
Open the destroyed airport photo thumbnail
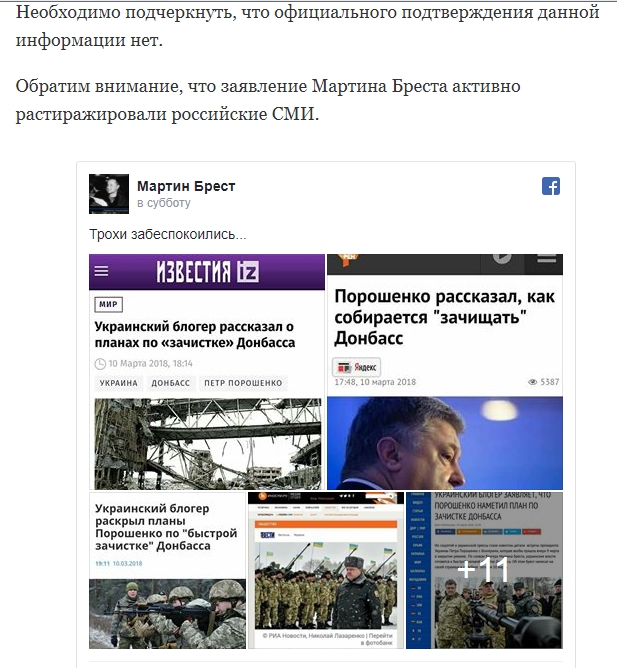click(x=208, y=444)
